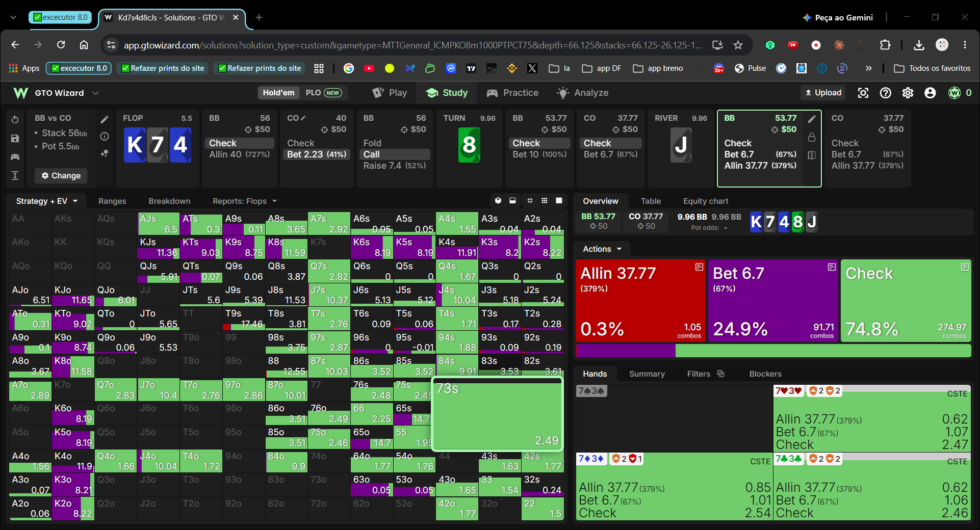980x530 pixels.
Task: Click the 3D cube view toggle above matrix
Action: coord(498,201)
